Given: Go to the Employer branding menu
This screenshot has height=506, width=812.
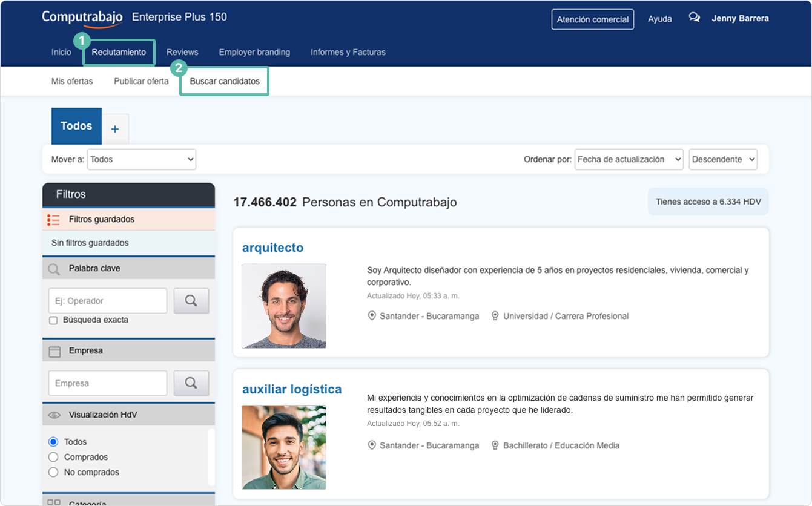Looking at the screenshot, I should [254, 52].
